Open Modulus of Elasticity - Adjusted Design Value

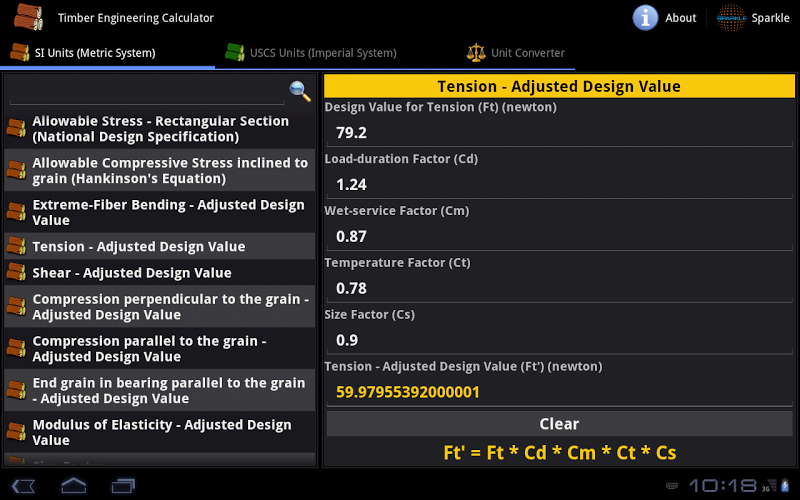(160, 432)
